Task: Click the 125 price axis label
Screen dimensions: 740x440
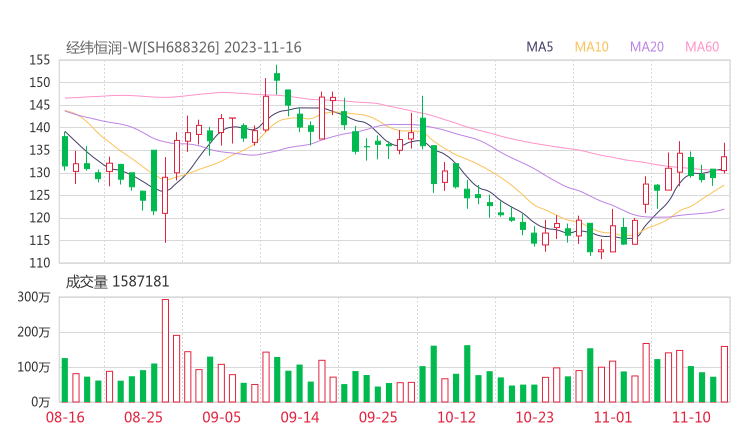Action: point(40,195)
